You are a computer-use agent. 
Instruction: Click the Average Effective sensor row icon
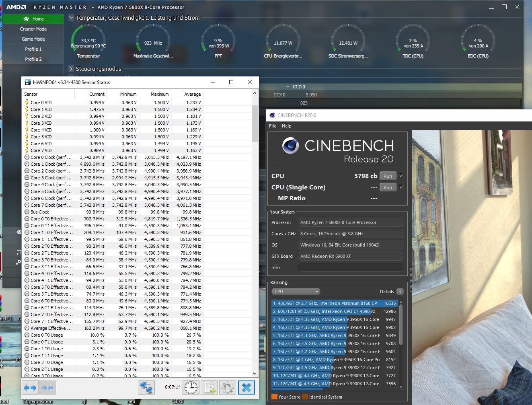tap(27, 328)
